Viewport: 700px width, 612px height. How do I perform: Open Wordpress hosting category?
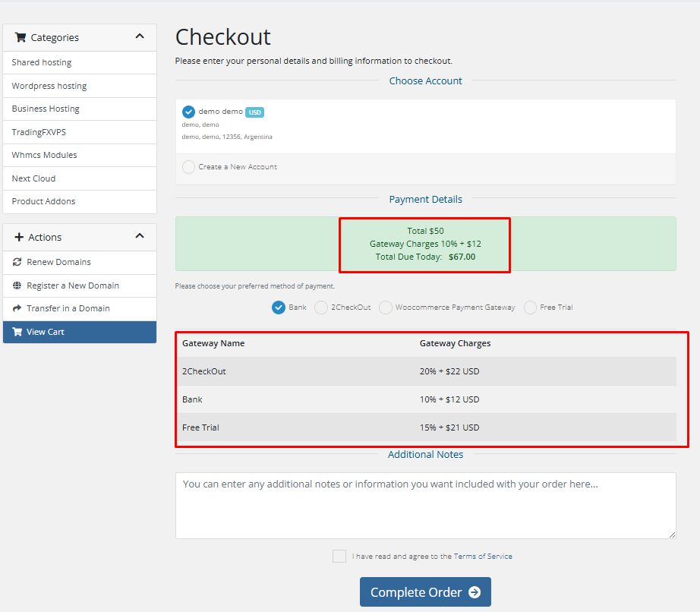point(49,86)
